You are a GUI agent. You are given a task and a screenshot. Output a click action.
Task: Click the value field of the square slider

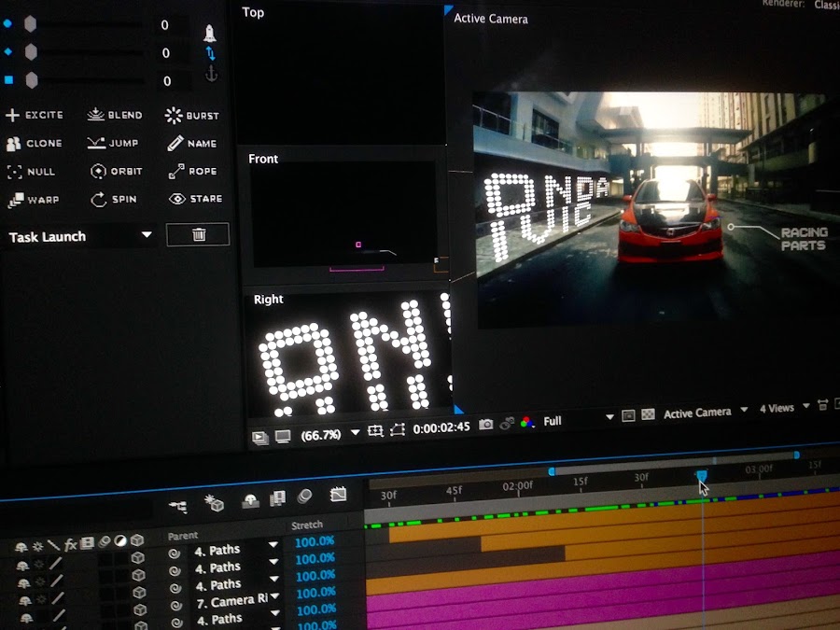click(x=167, y=81)
